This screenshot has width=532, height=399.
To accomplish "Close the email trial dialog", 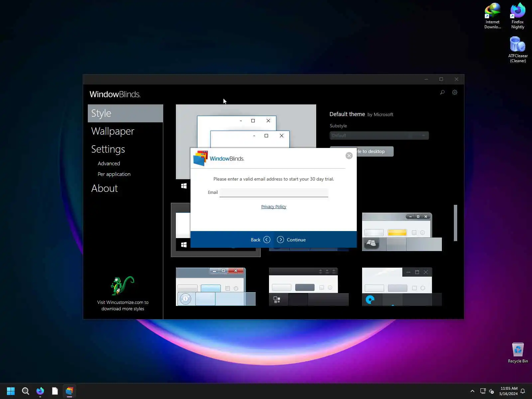I will [349, 156].
